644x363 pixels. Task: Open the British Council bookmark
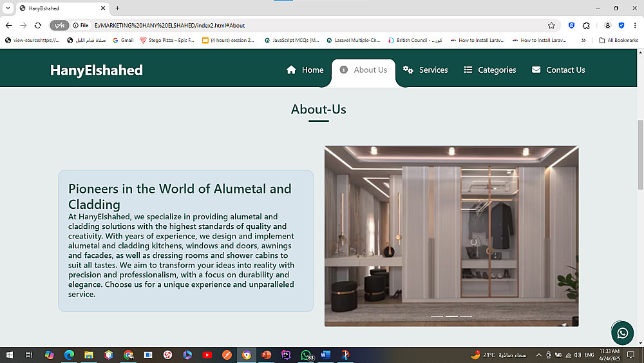(x=415, y=40)
